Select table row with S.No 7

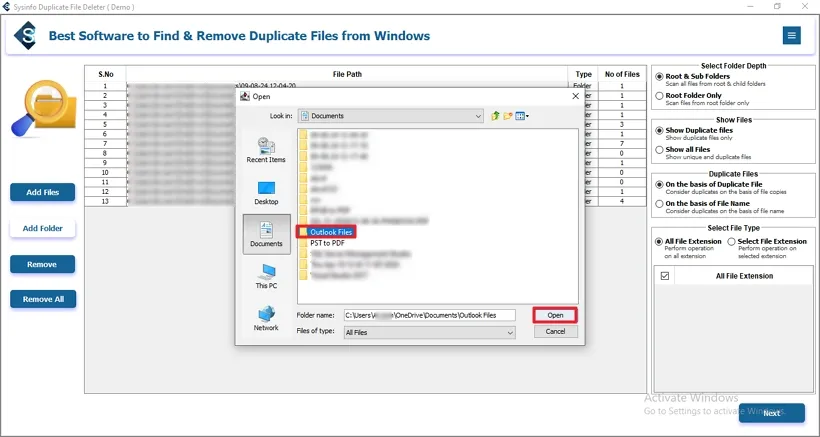click(x=366, y=144)
